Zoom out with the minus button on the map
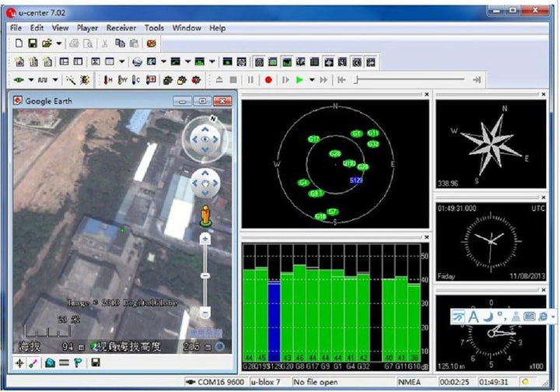 point(205,313)
